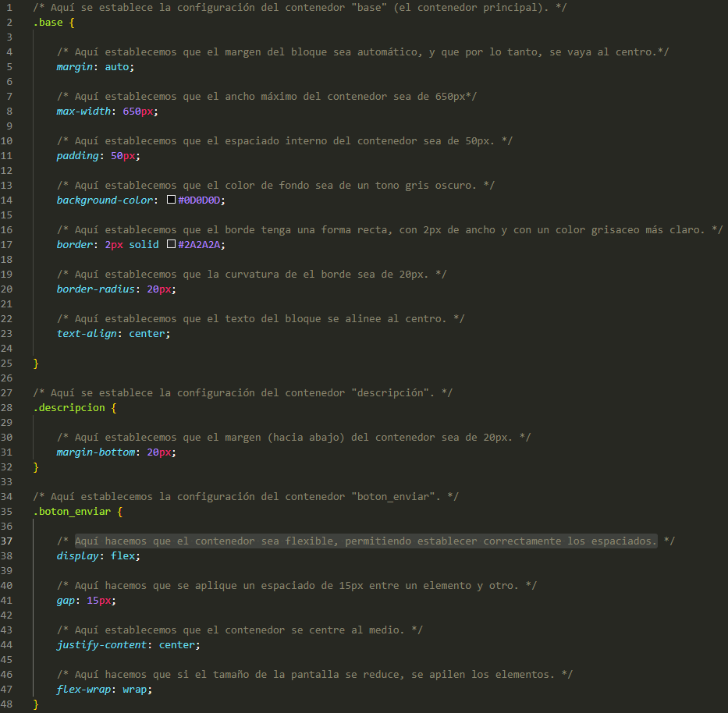Image resolution: width=728 pixels, height=713 pixels.
Task: Click the max-width property name
Action: [x=83, y=112]
